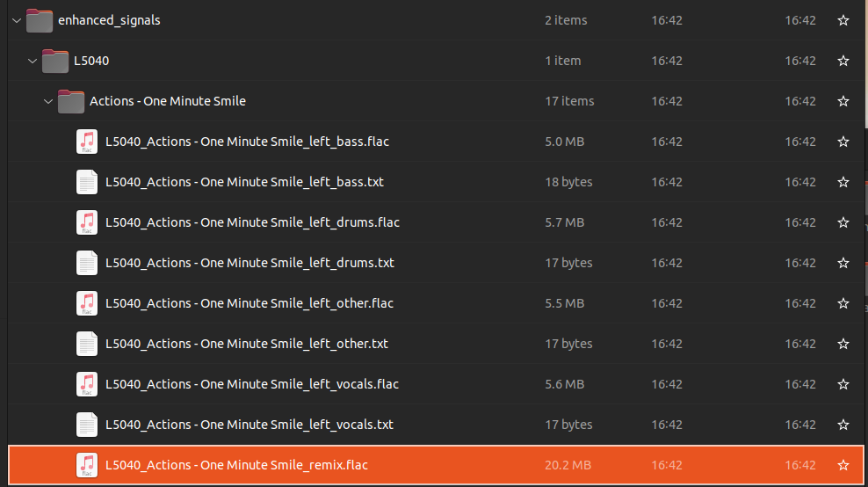This screenshot has width=868, height=487.
Task: Click the enhanced_signals folder icon
Action: tap(40, 20)
